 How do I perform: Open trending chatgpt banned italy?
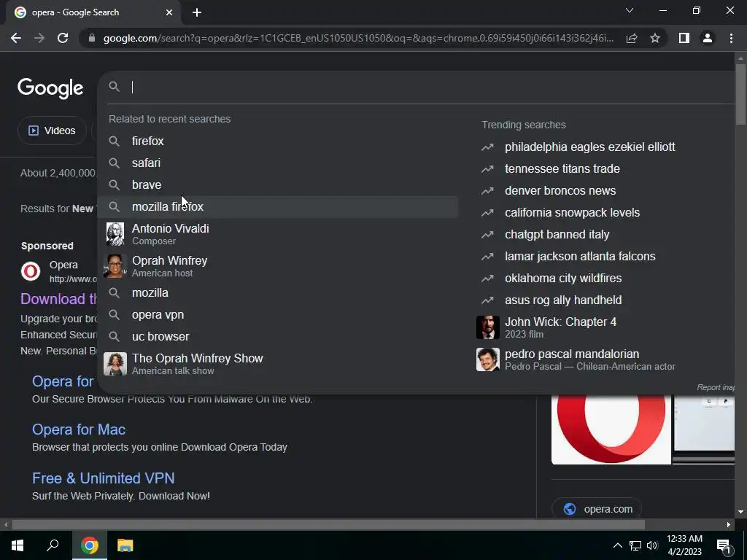click(x=557, y=234)
